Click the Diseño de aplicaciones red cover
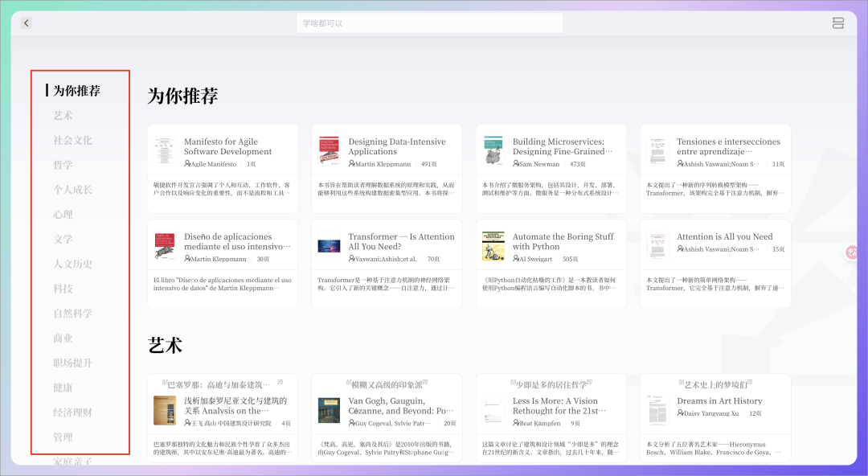This screenshot has width=868, height=476. [165, 246]
